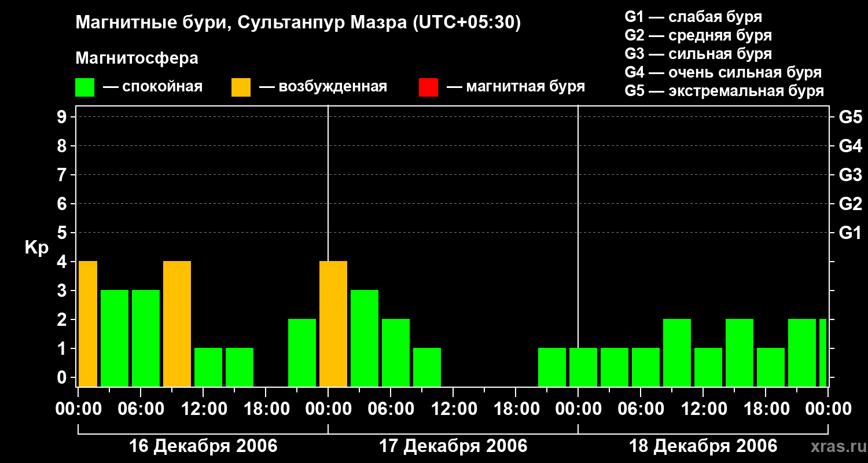Click the green Kp 1 bar late on 17 December
Image resolution: width=868 pixels, height=463 pixels.
[x=552, y=368]
